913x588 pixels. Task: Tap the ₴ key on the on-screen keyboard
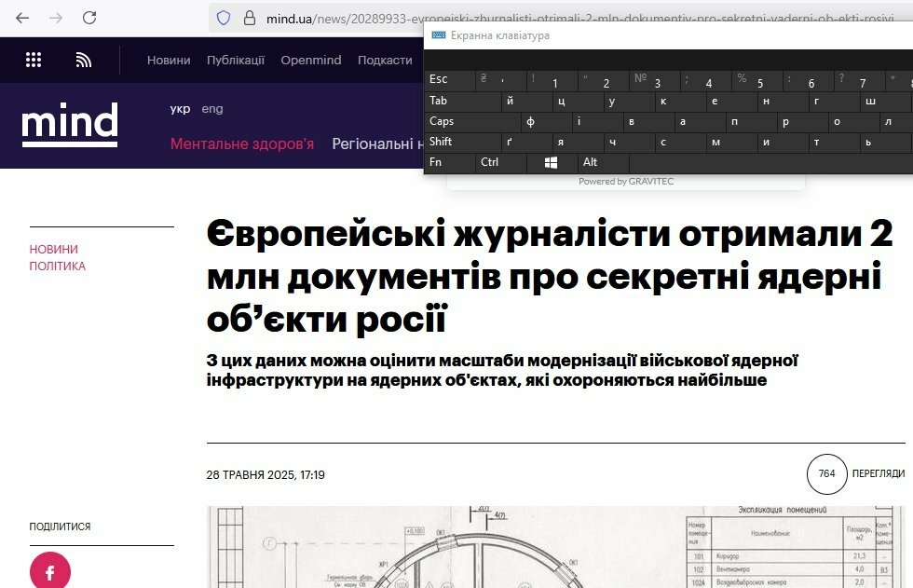coord(500,80)
